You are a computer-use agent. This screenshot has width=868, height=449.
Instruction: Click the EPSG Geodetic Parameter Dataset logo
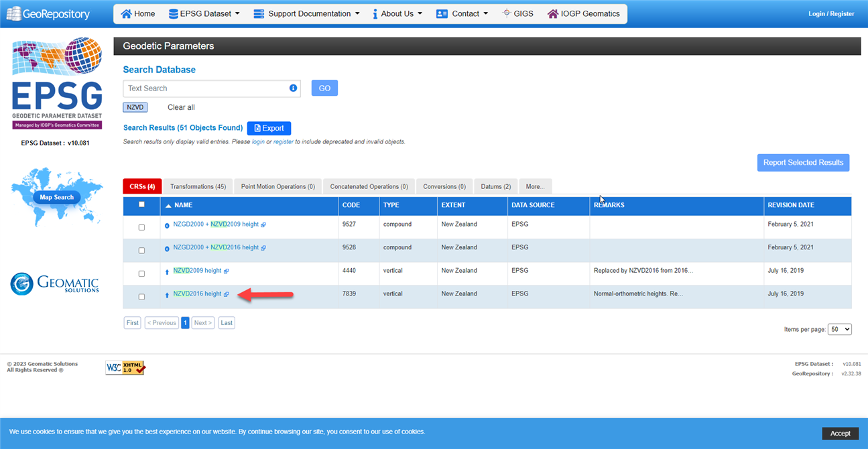click(x=57, y=83)
